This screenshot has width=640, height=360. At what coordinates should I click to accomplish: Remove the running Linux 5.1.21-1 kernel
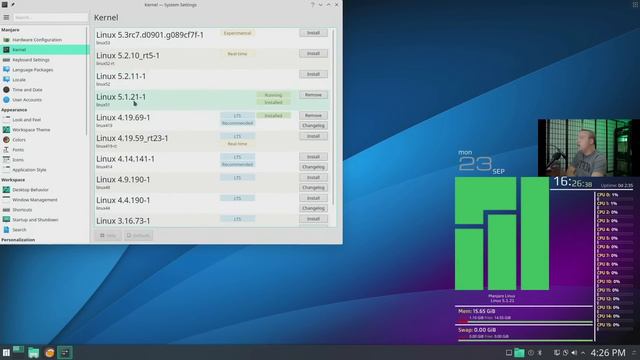[x=313, y=95]
